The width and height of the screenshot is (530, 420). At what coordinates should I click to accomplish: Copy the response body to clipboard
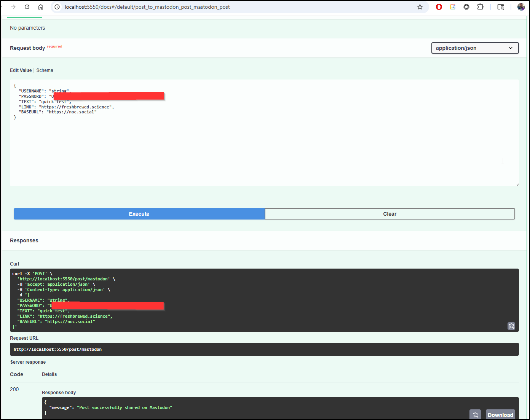pos(475,415)
